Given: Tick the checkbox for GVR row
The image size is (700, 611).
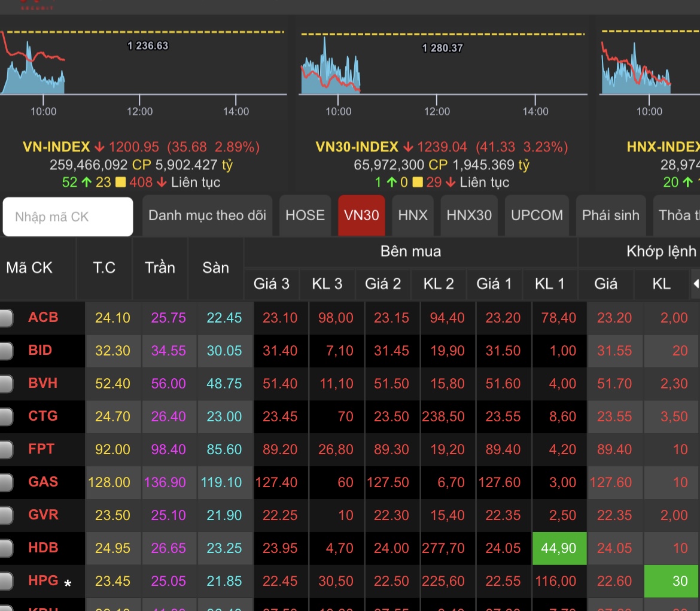Looking at the screenshot, I should [6, 515].
